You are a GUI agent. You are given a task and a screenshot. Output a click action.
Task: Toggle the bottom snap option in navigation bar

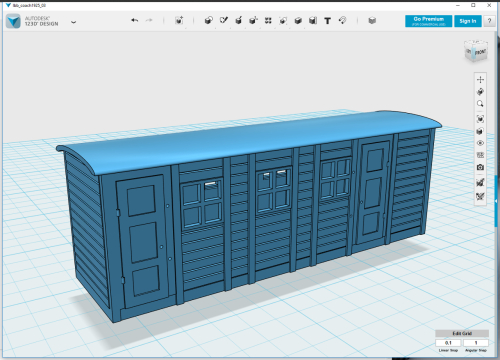(x=480, y=196)
